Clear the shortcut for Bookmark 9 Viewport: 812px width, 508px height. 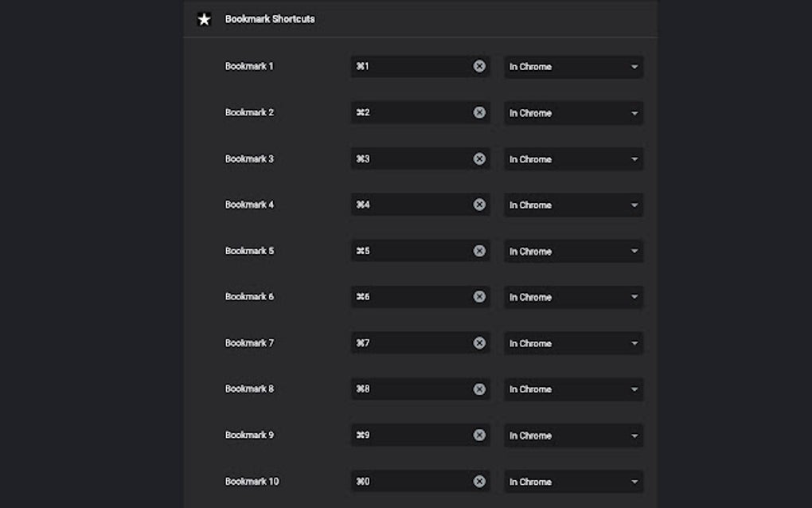pyautogui.click(x=479, y=435)
